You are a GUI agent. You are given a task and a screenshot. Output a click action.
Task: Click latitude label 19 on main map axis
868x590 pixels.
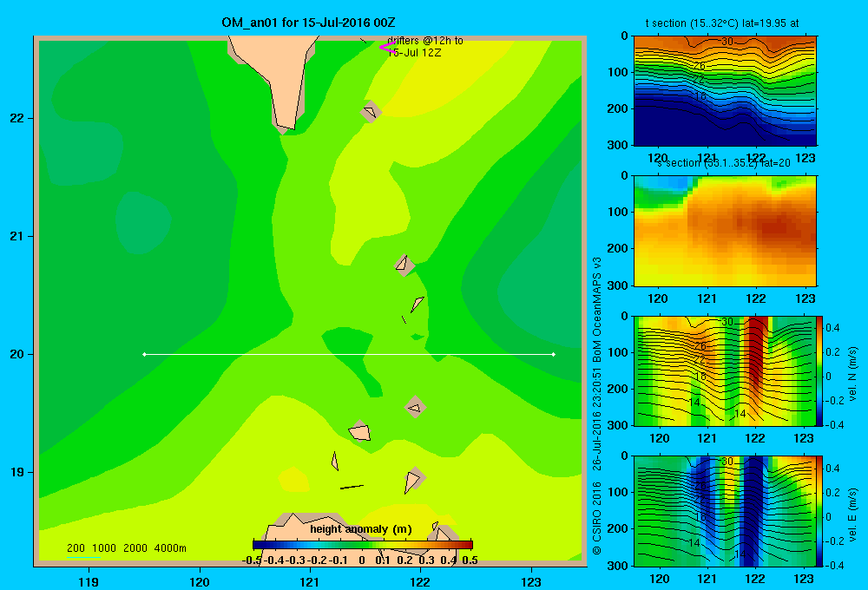coord(17,472)
